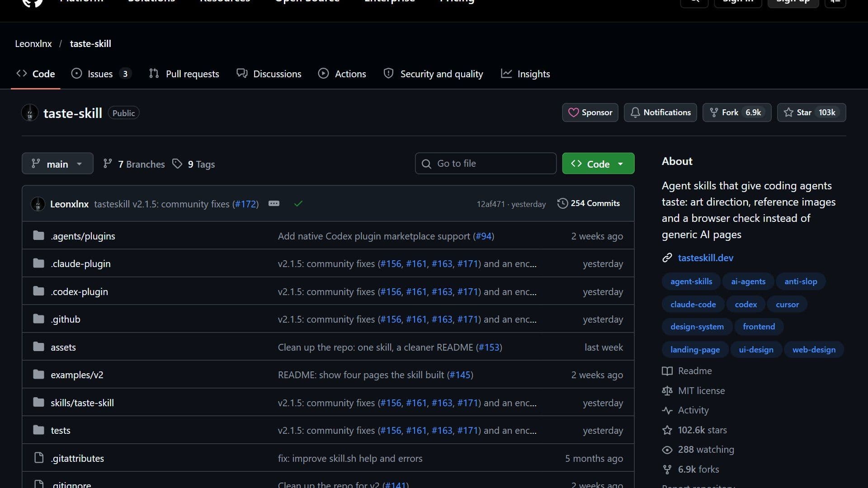View the 7 Branches link
This screenshot has height=488, width=868.
[x=134, y=164]
